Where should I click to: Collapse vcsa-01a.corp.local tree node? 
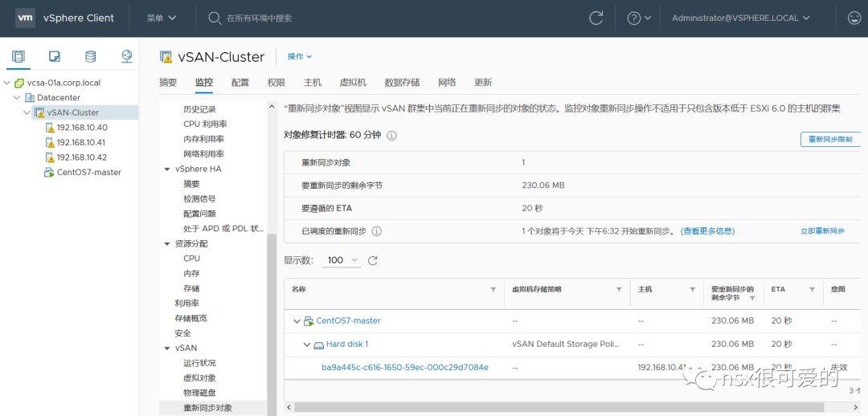click(x=7, y=83)
